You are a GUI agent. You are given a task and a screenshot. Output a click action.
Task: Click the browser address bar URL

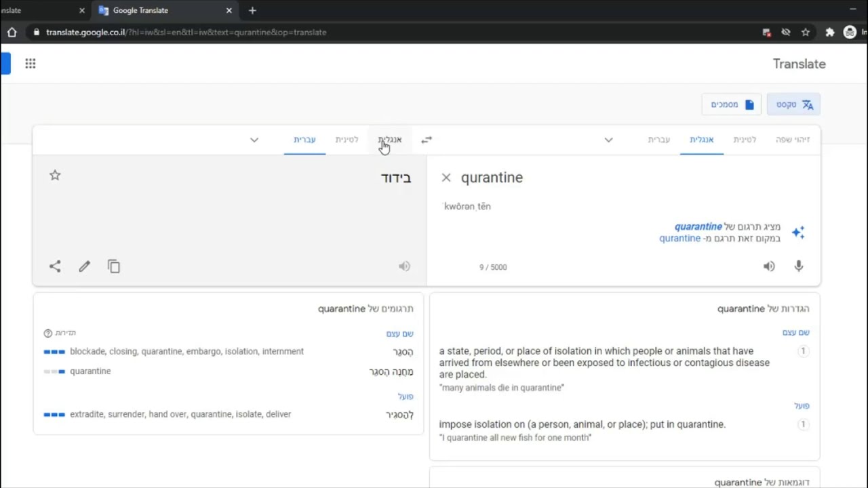tap(186, 32)
